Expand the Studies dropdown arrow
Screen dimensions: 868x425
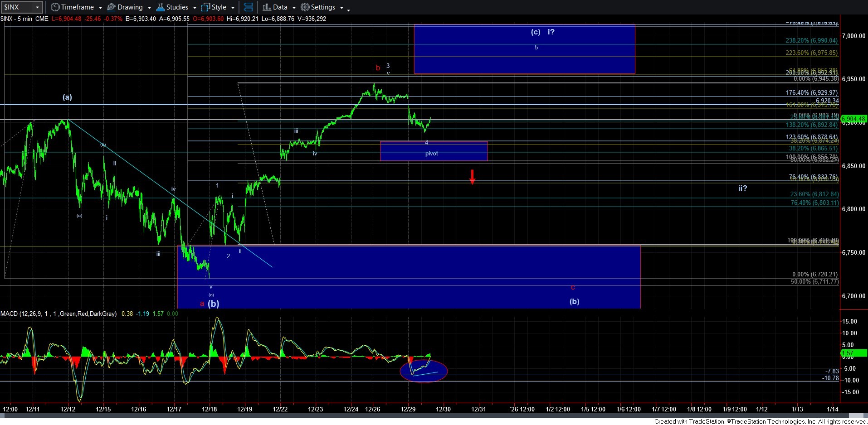(194, 8)
